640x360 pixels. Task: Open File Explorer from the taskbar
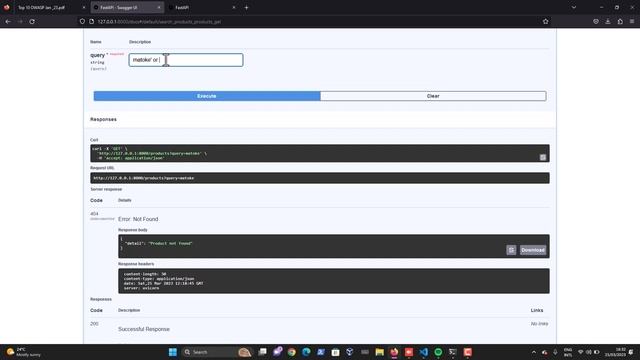coord(379,352)
